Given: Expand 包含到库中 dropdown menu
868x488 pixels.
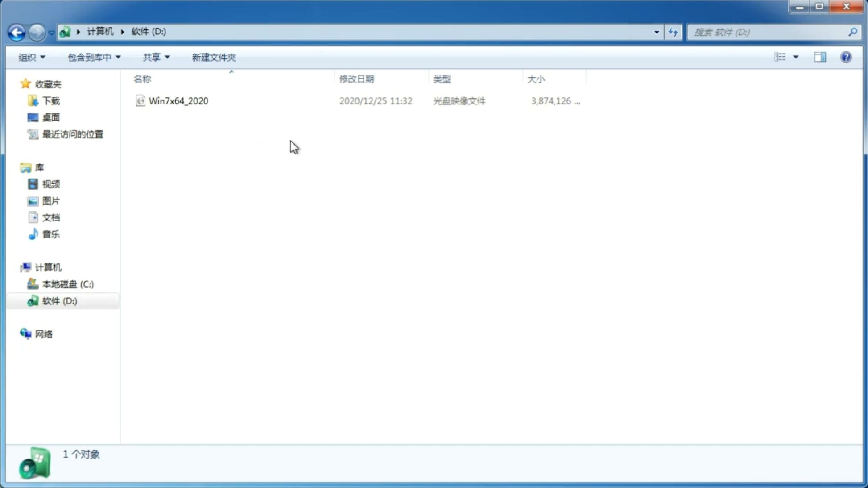Looking at the screenshot, I should pyautogui.click(x=94, y=57).
